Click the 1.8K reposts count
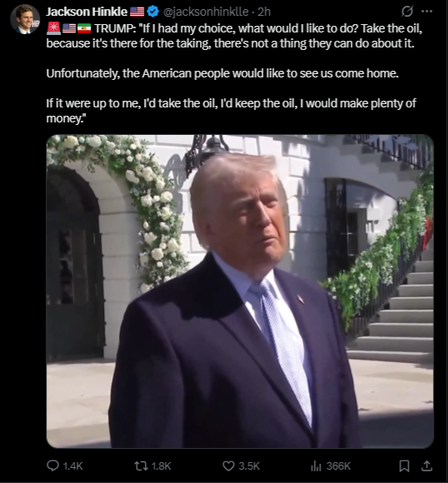 click(162, 466)
